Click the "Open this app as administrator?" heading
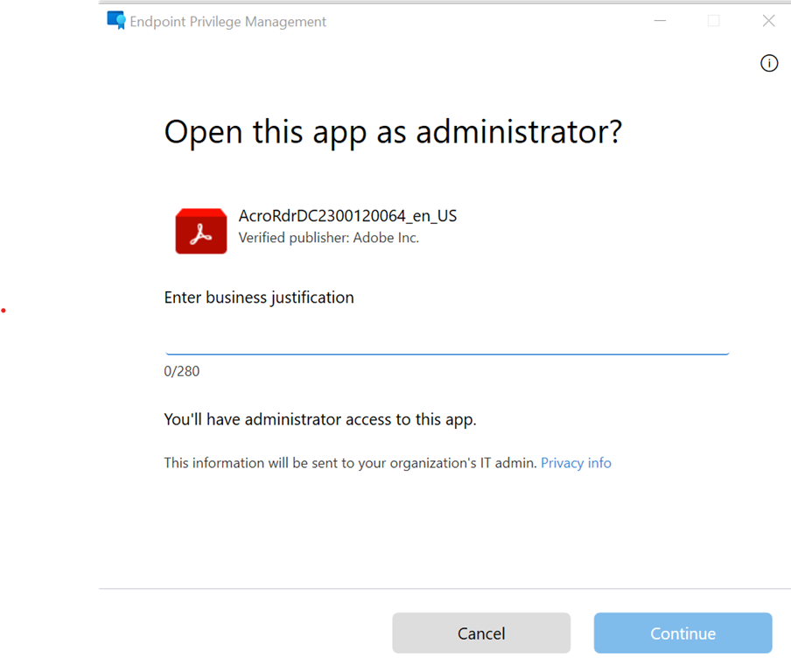This screenshot has height=672, width=791. click(x=393, y=132)
